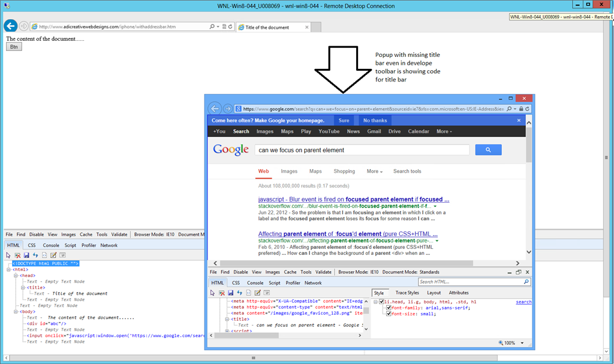Click the Forward arrow in the popup window

point(227,109)
